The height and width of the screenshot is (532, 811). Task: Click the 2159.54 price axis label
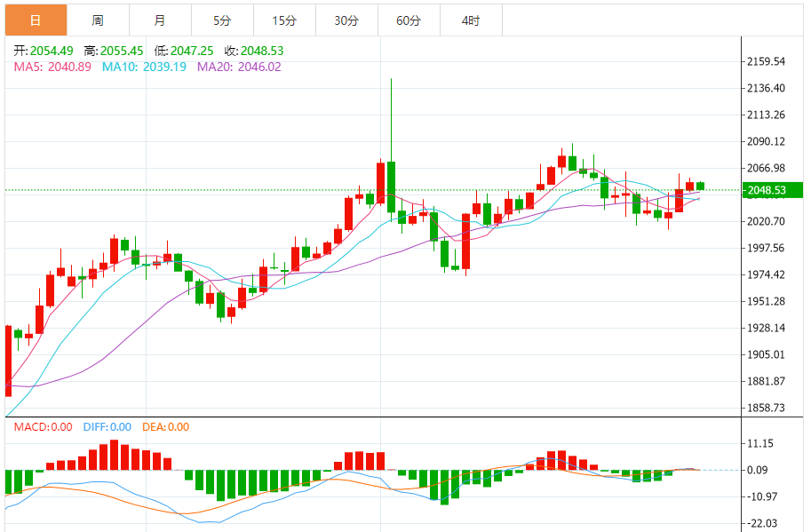(x=766, y=61)
